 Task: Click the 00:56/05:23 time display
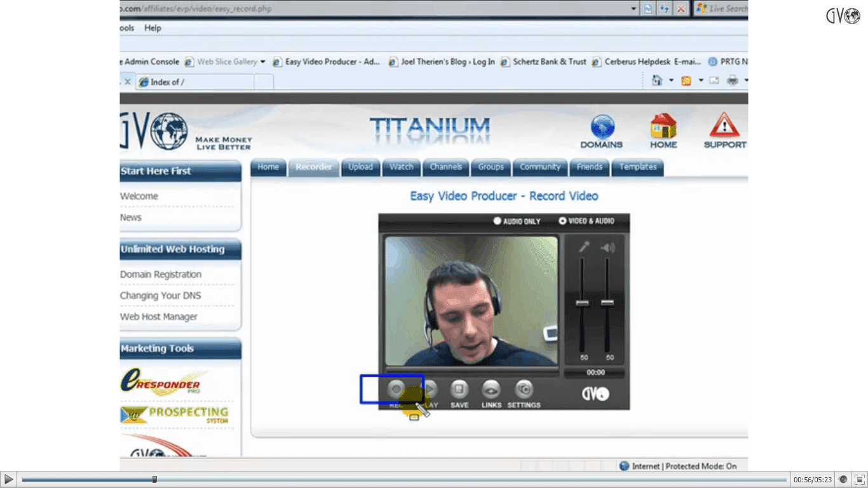813,480
